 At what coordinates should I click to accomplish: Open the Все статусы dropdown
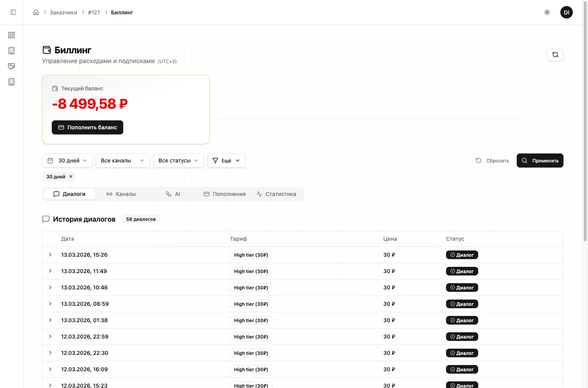[x=178, y=160]
